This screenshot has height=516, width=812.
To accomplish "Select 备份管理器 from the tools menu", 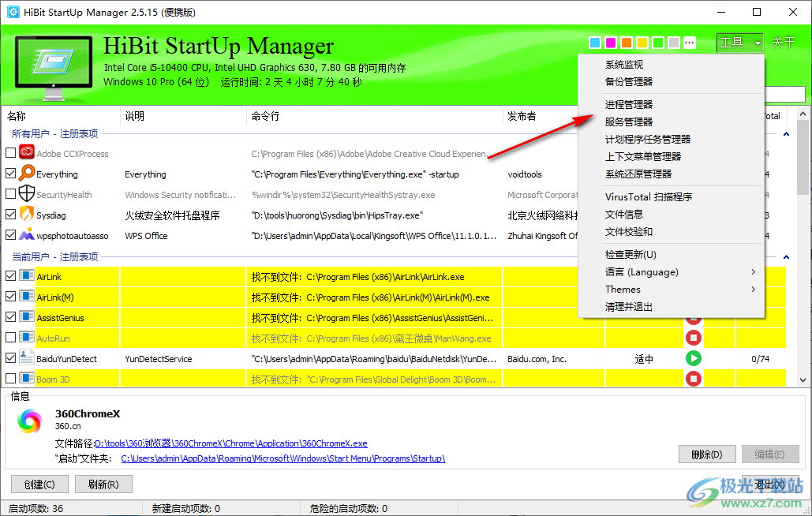I will pyautogui.click(x=671, y=82).
